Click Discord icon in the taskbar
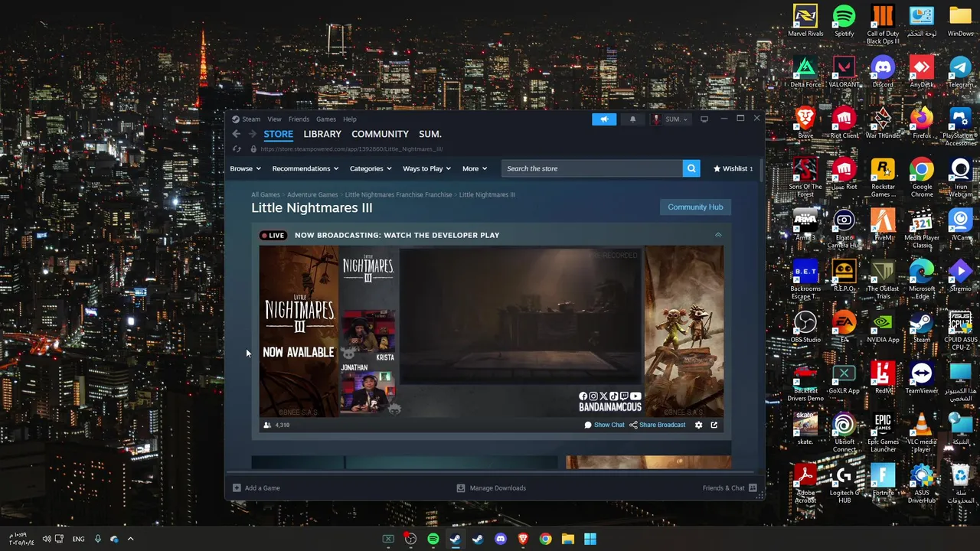 [x=501, y=539]
